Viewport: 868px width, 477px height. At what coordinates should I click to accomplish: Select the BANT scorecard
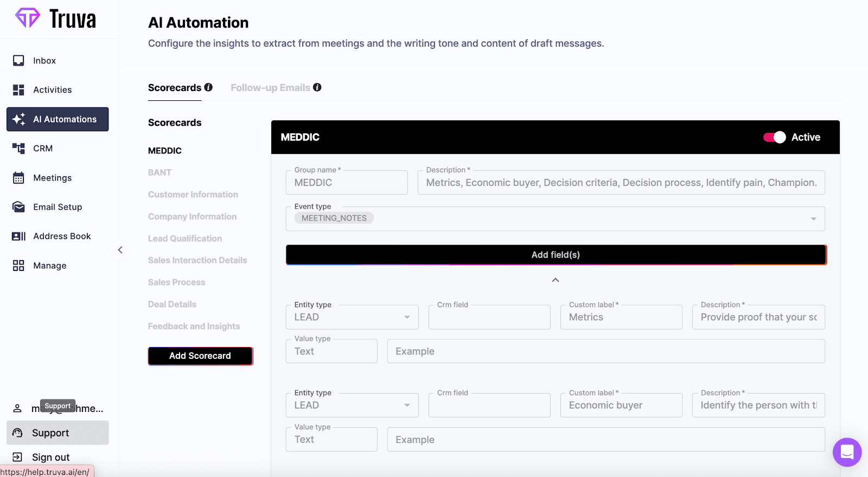pyautogui.click(x=159, y=172)
